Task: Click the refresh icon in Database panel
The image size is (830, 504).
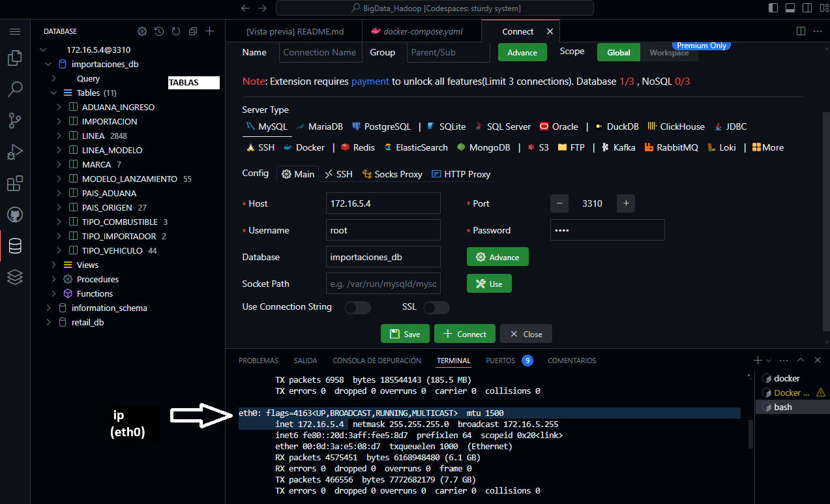Action: pos(176,31)
